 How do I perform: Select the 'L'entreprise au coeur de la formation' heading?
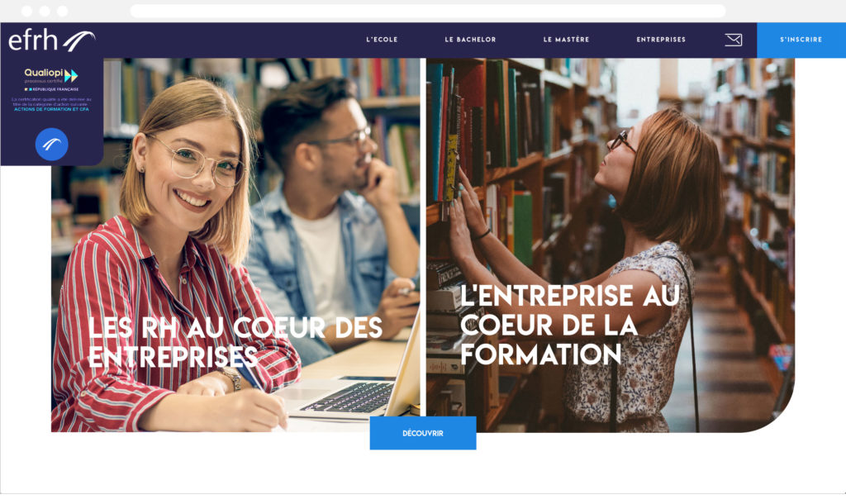(570, 325)
